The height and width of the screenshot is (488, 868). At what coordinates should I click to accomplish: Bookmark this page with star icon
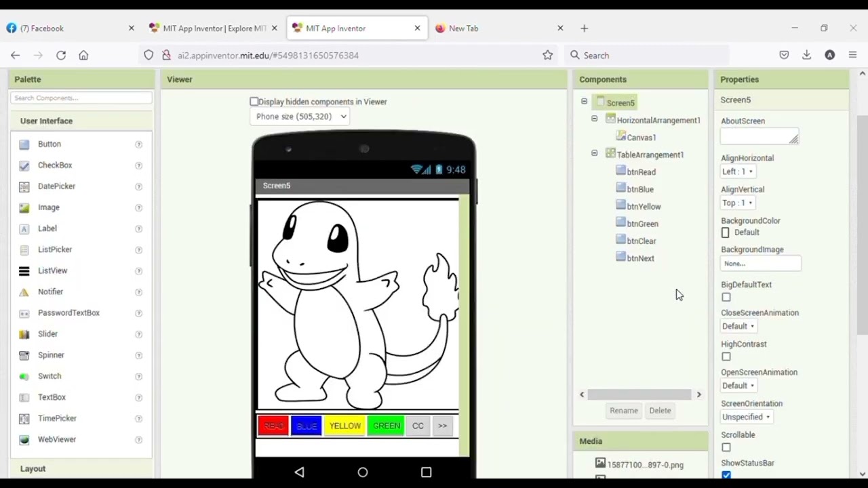point(547,55)
